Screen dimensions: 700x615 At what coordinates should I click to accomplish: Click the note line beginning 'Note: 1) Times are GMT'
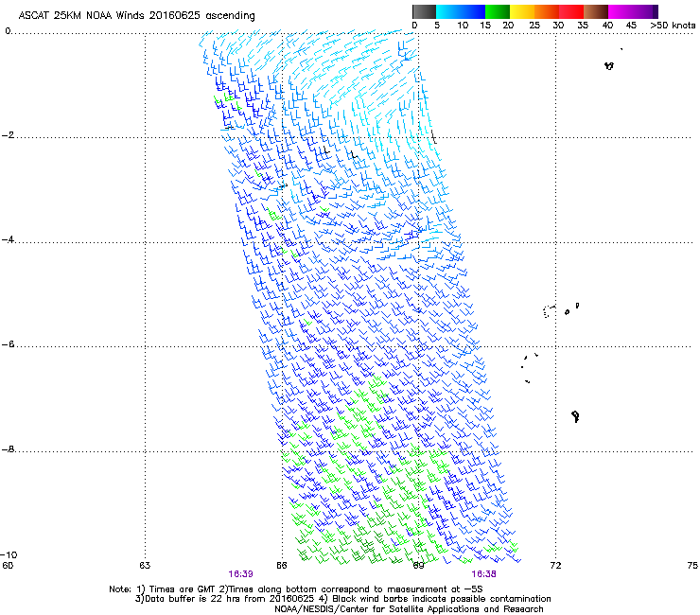[x=296, y=589]
